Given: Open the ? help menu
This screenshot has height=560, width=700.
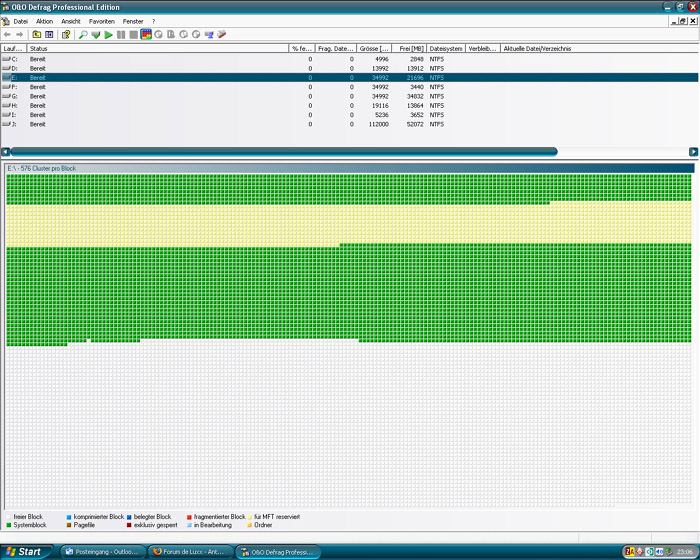Looking at the screenshot, I should click(154, 21).
